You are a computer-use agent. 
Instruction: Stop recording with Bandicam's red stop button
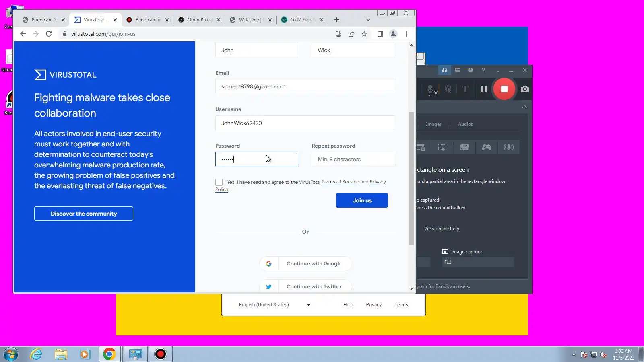click(x=504, y=89)
